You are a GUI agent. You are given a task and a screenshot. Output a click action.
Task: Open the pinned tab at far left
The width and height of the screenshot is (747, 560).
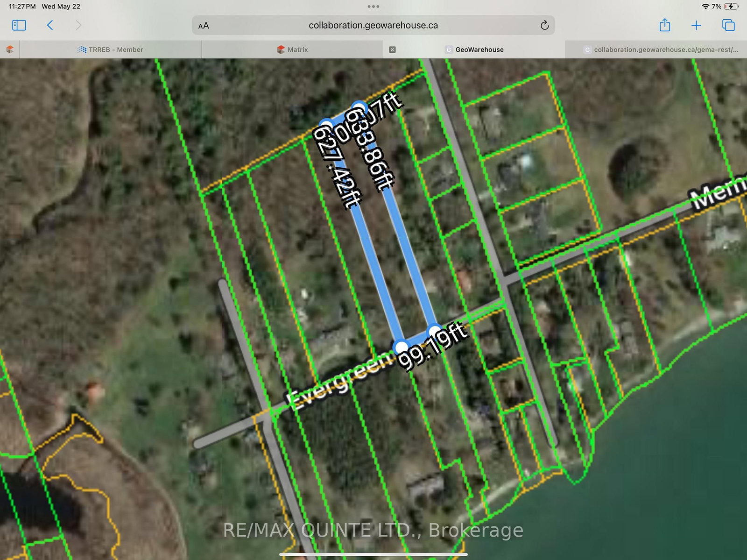[10, 50]
